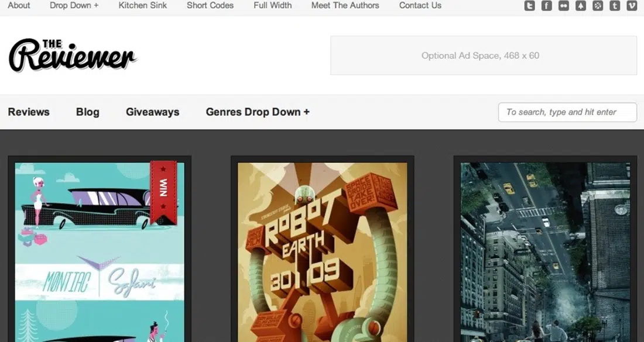The height and width of the screenshot is (342, 644).
Task: Select Giveaways in the main navigation
Action: (152, 112)
